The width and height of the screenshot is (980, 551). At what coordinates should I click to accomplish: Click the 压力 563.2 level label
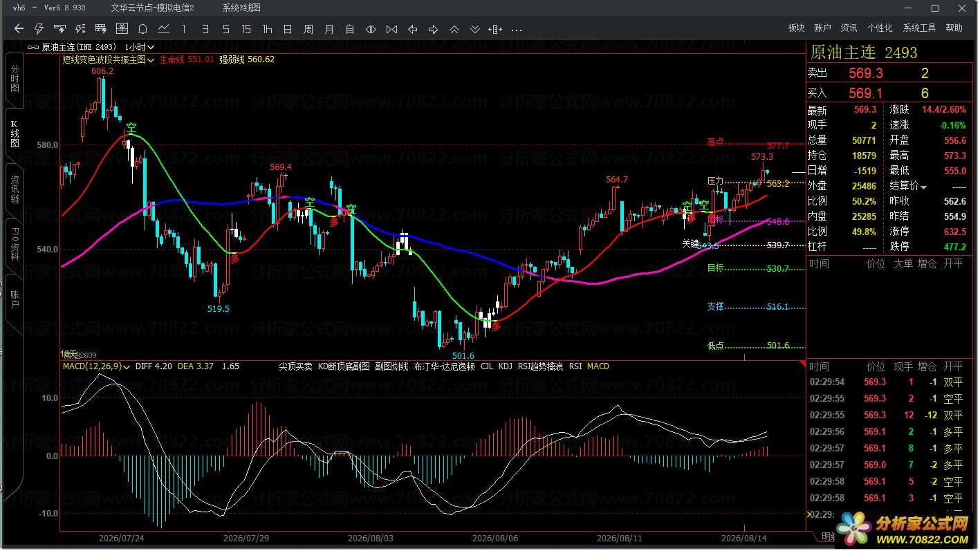point(748,181)
